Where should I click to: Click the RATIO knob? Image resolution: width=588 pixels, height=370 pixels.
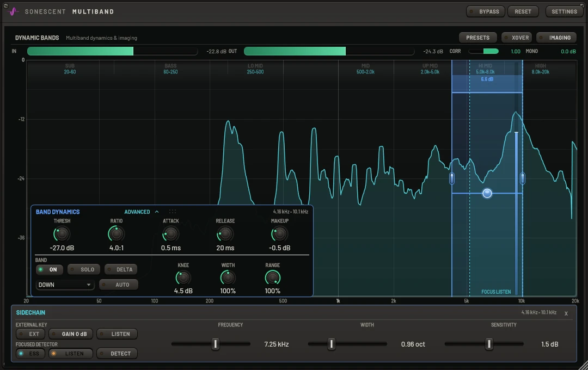point(117,234)
